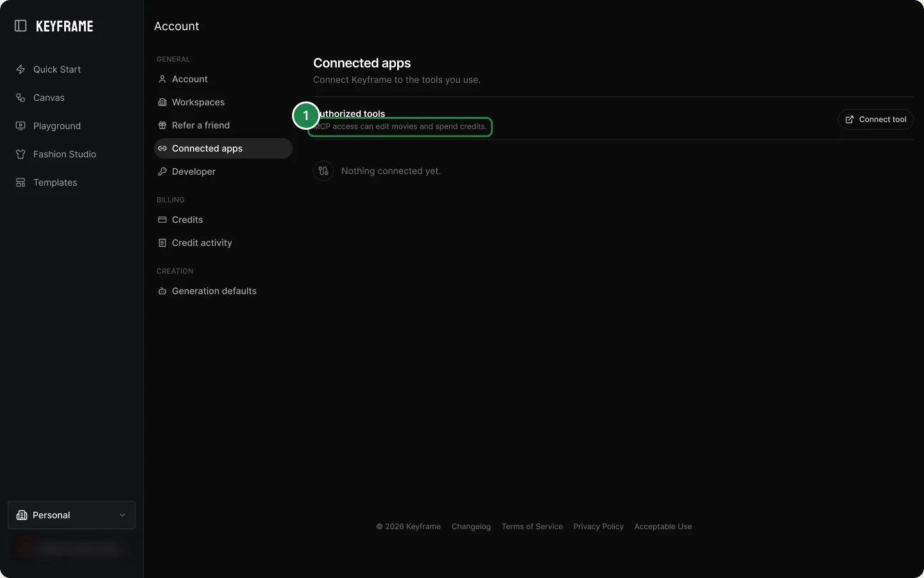This screenshot has width=924, height=578.
Task: Click the 'Nothing connected yet.' text
Action: (391, 171)
